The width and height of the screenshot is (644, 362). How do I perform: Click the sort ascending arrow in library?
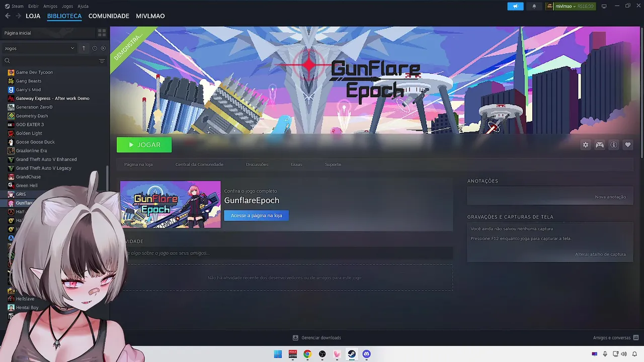click(84, 48)
